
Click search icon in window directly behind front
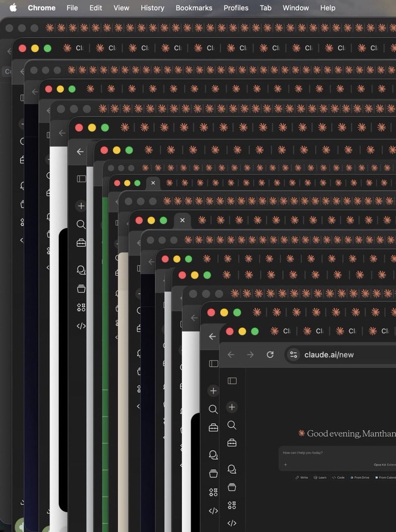coord(213,409)
